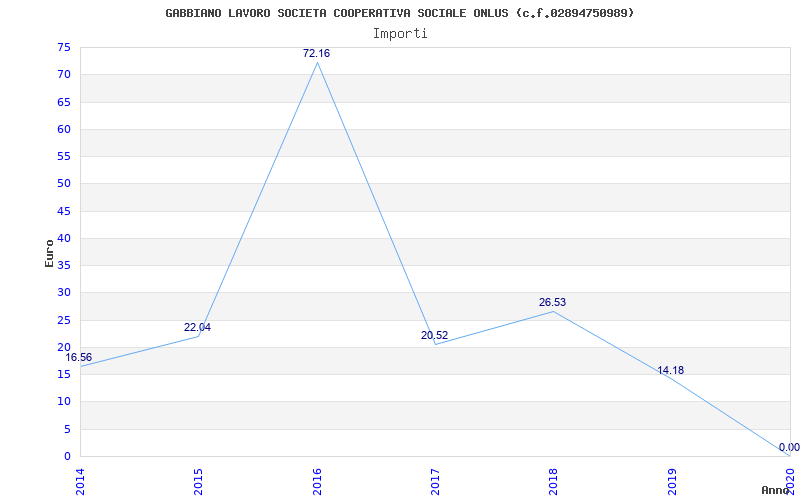Click the 55 y-axis tick label
Image resolution: width=800 pixels, height=500 pixels.
[64, 156]
